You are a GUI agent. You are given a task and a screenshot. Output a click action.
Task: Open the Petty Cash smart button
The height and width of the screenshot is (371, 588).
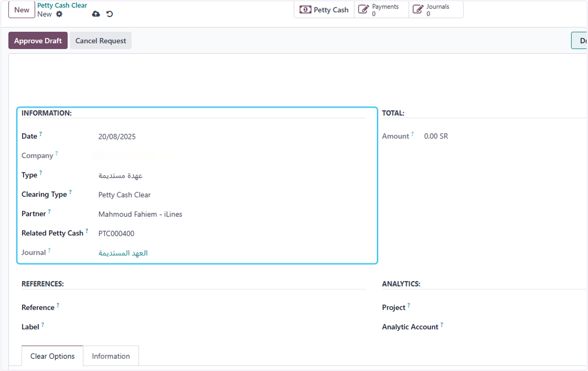(x=324, y=10)
